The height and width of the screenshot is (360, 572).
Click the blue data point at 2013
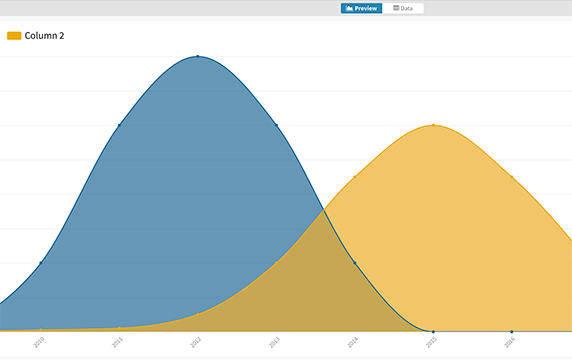click(x=276, y=125)
